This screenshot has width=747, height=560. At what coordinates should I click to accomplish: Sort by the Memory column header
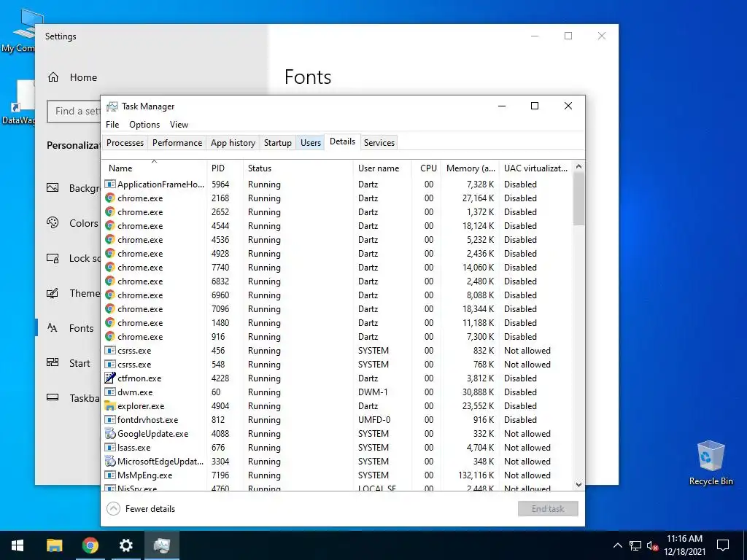click(x=471, y=168)
